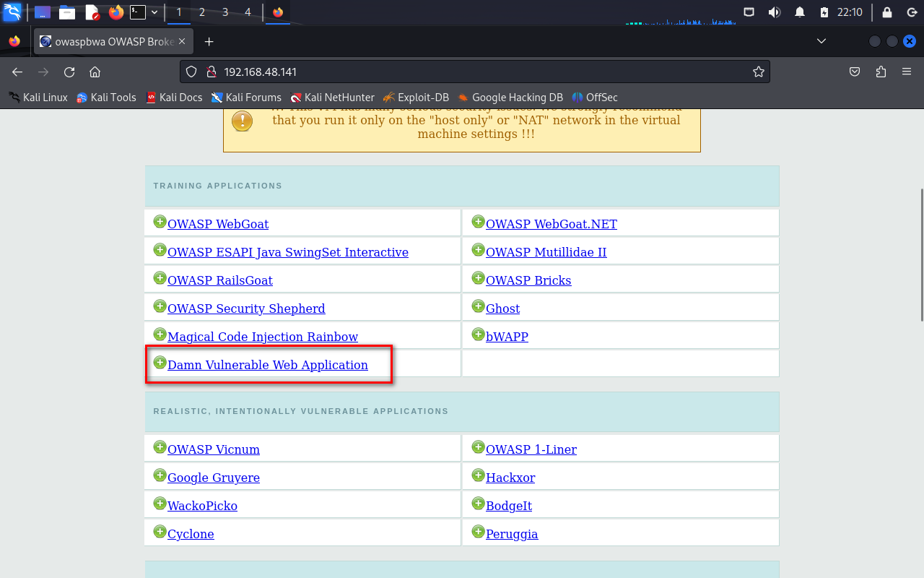Expand the Ghost plus icon
Screen dimensions: 924x578
tap(478, 306)
